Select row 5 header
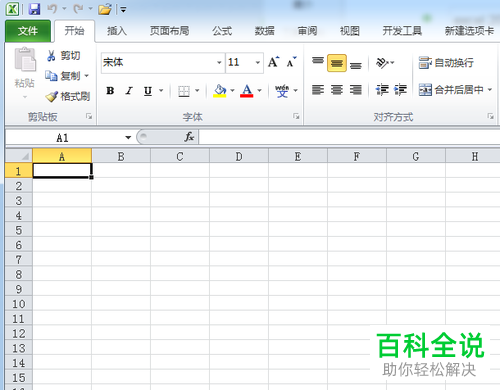This screenshot has height=390, width=500. point(19,230)
